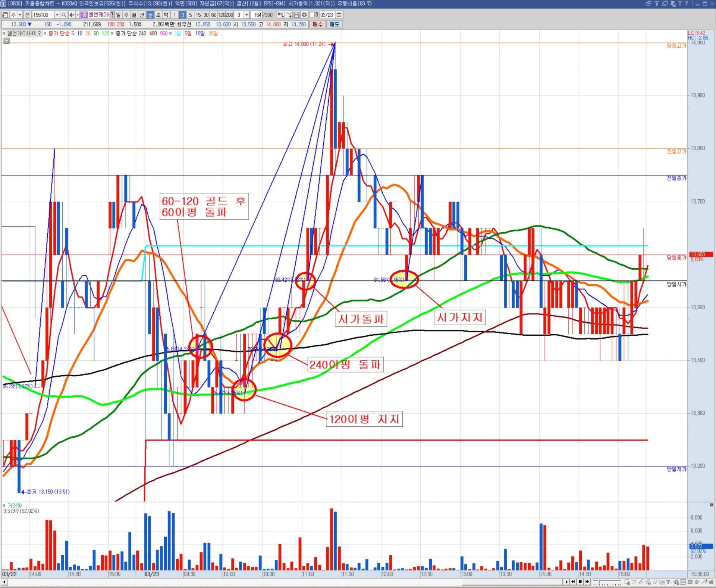The width and height of the screenshot is (716, 588).
Task: Expand the minute interval dropdown arrow
Action: pos(246,15)
